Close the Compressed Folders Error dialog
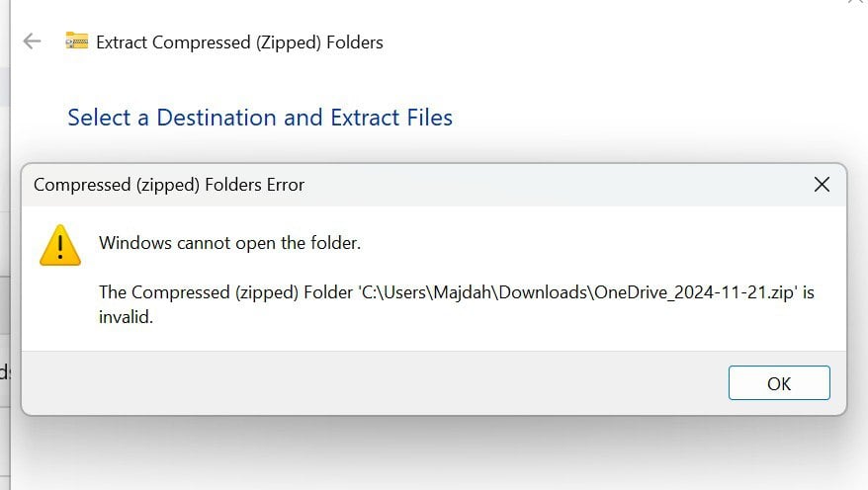Viewport: 868px width, 490px height. [x=822, y=185]
